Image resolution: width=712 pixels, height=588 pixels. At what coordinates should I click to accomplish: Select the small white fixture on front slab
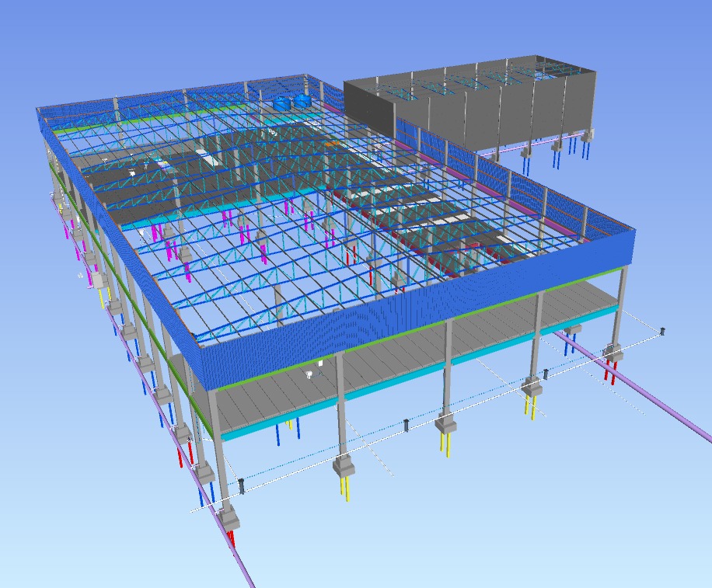click(309, 375)
